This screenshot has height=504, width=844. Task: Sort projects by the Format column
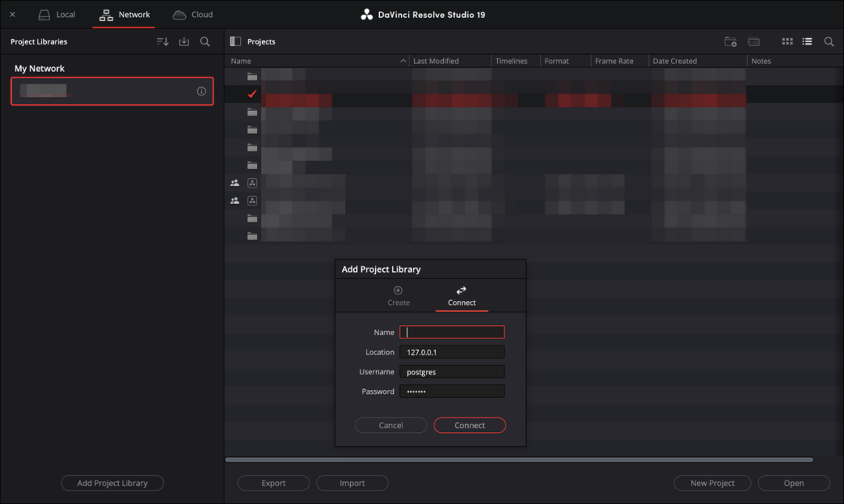tap(565, 61)
